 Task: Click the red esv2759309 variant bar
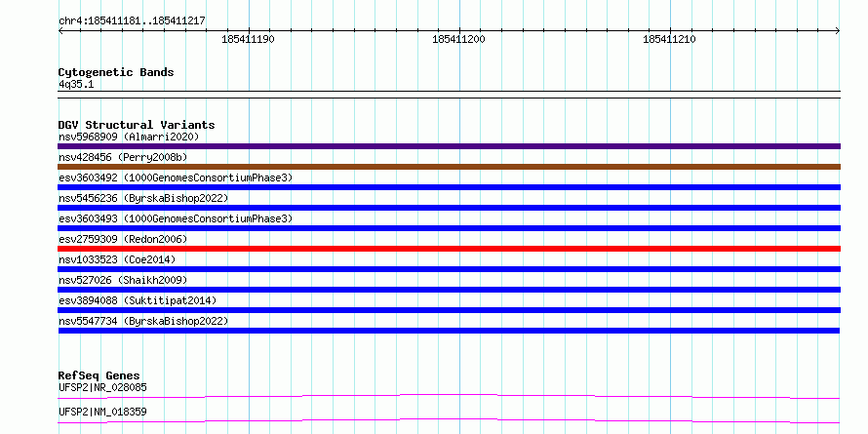[449, 249]
